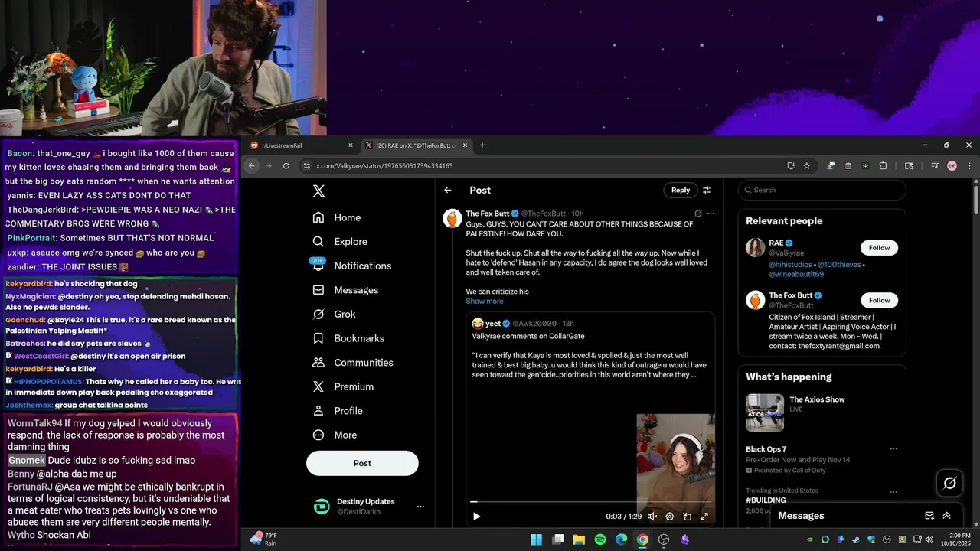Open reply sorting filter icon
The height and width of the screenshot is (551, 980).
[x=707, y=191]
